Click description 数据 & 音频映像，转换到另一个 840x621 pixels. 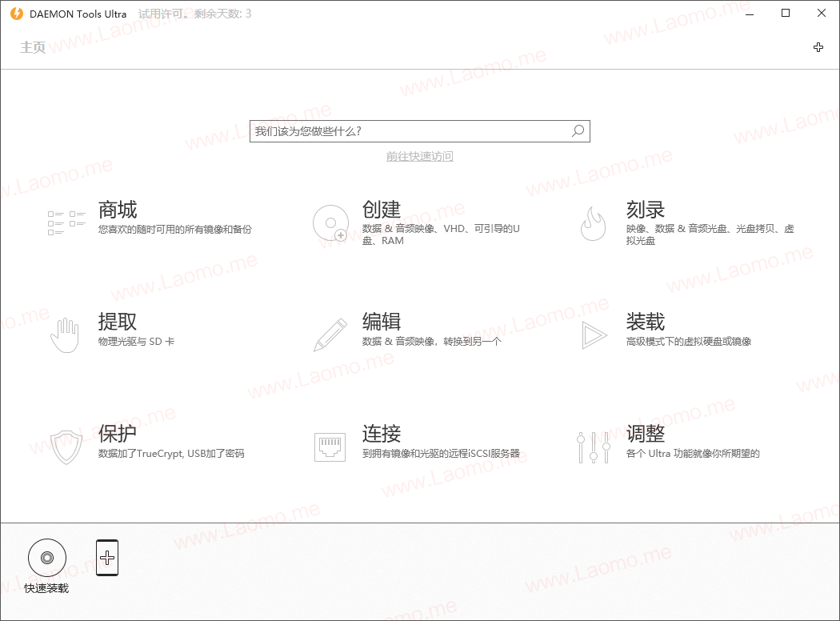432,341
